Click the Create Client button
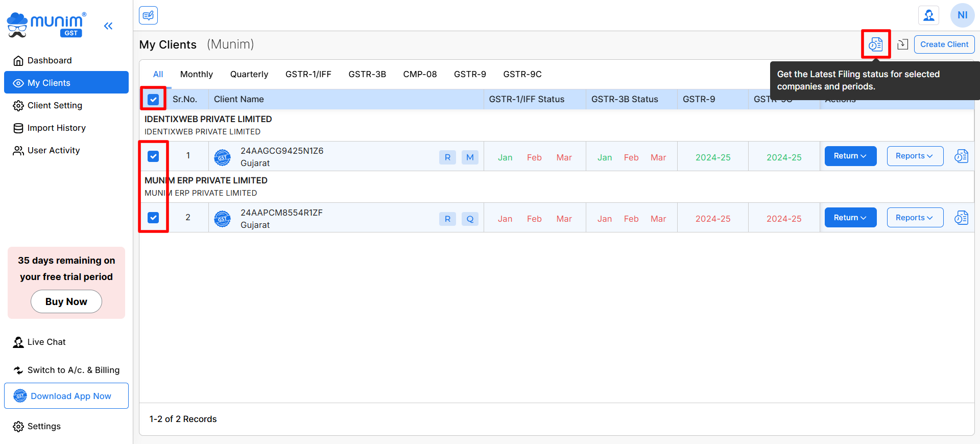This screenshot has height=444, width=980. [944, 44]
